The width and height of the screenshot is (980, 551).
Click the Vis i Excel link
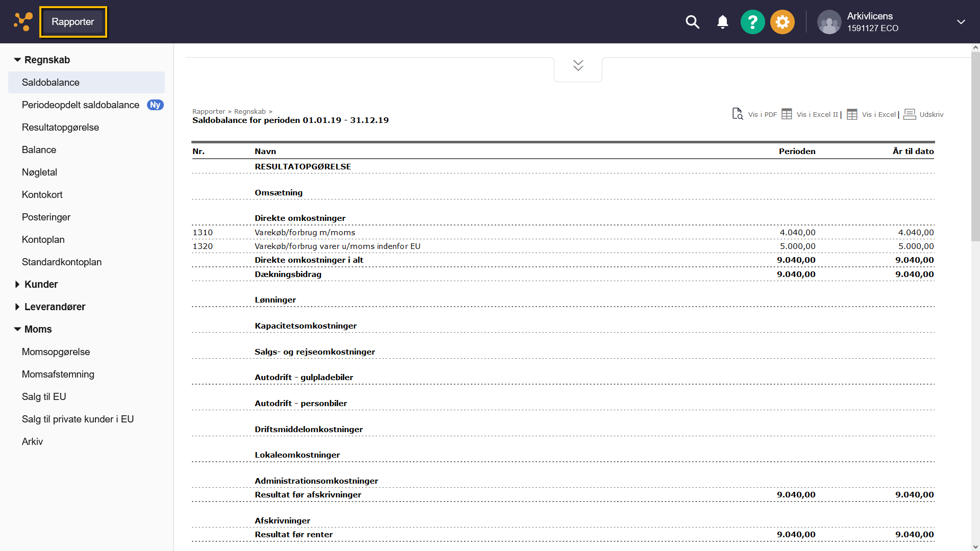point(878,114)
